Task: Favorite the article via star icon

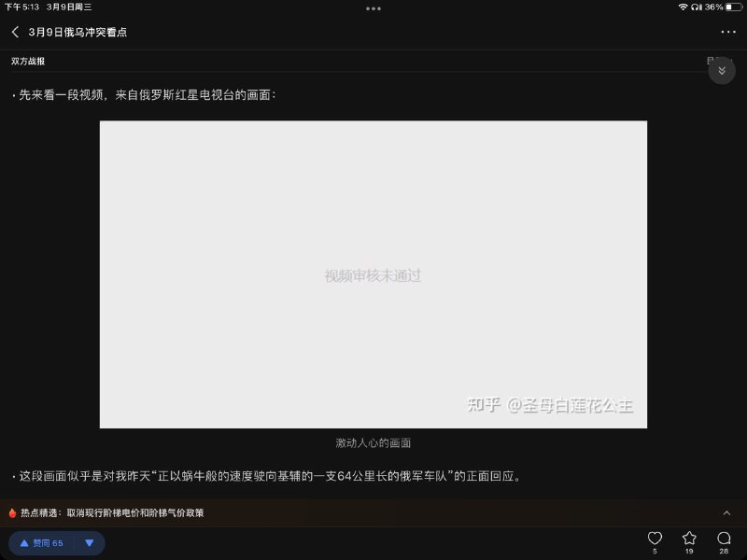Action: 689,539
